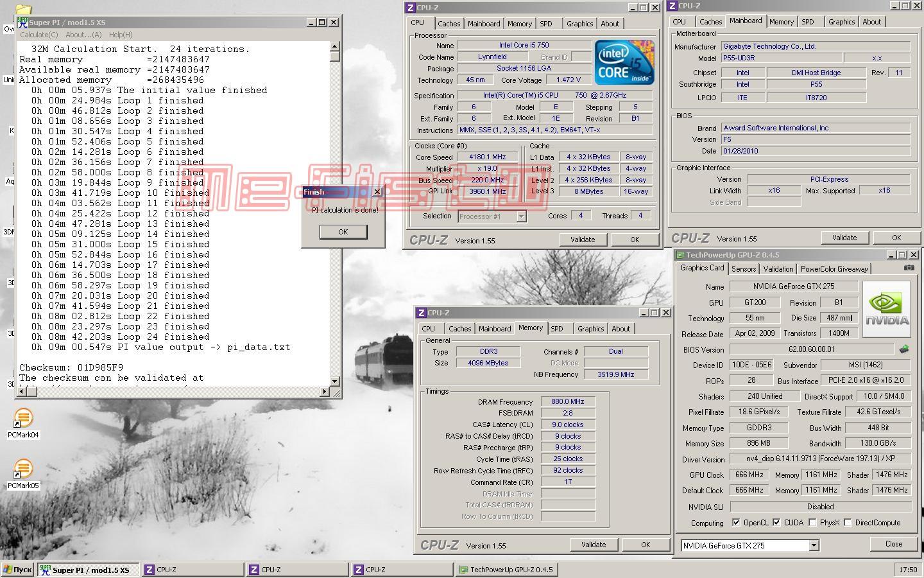The height and width of the screenshot is (578, 924).
Task: Click the Super PI title bar icon
Action: [23, 22]
